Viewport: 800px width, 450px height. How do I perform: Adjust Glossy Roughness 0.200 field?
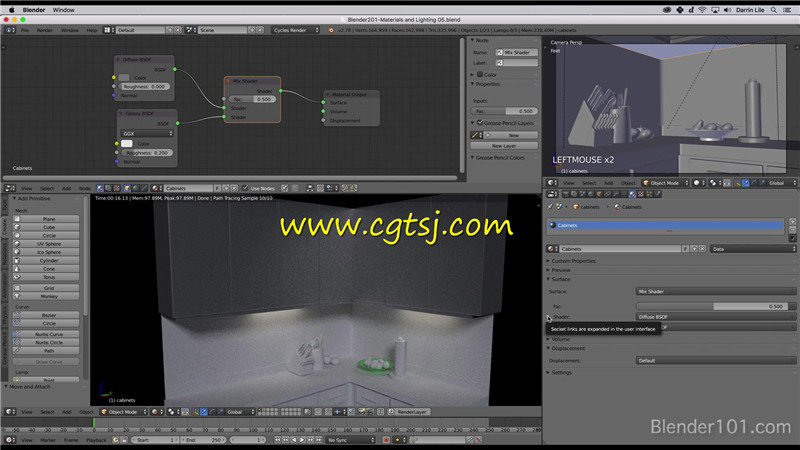coord(147,153)
